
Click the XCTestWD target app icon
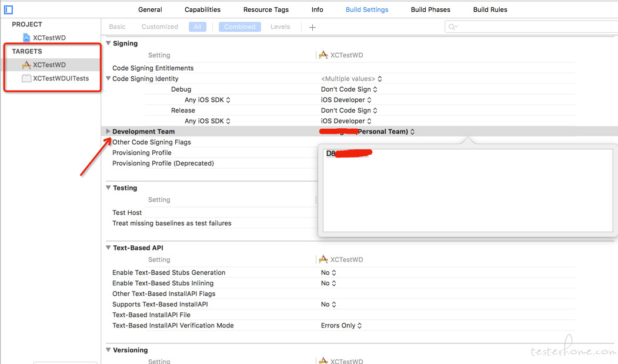(26, 65)
